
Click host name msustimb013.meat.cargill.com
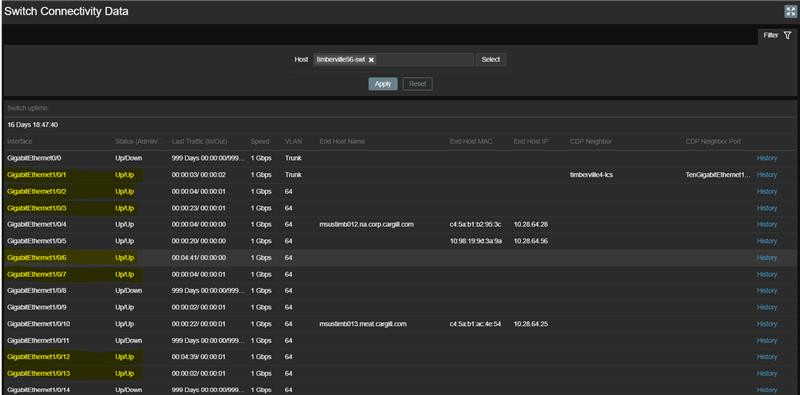tap(363, 324)
